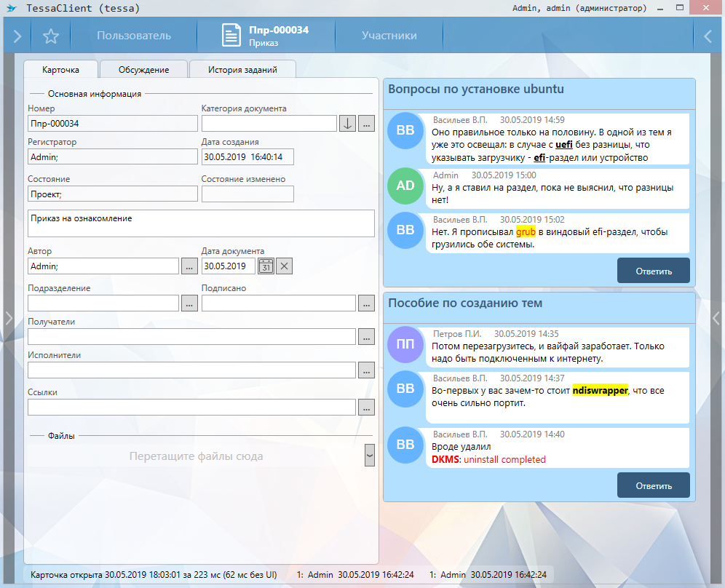Open the Автор selection ellipsis button
Viewport: 725px width, 588px height.
[189, 266]
